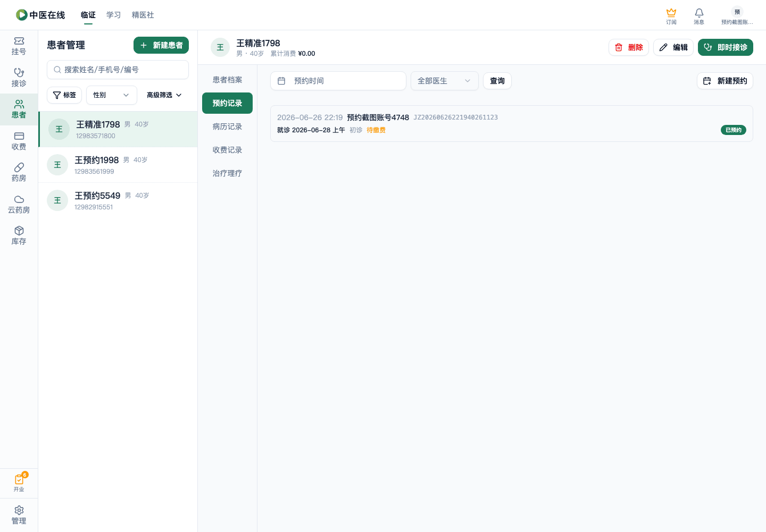Focus the 搜索姓名/手机号/编号 search field
The width and height of the screenshot is (766, 532).
(x=118, y=70)
